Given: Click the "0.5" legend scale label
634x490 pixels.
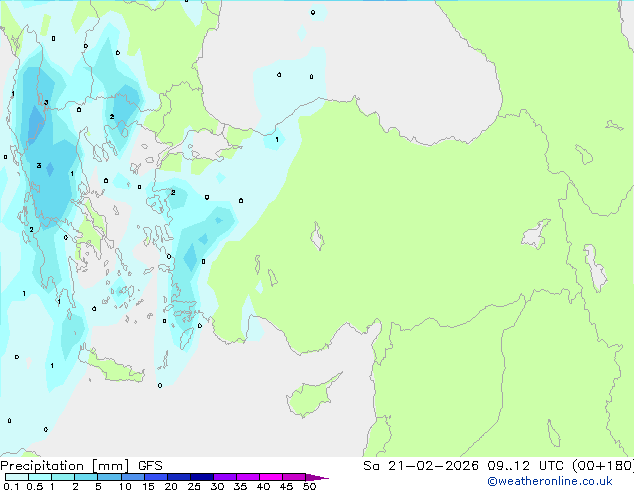Looking at the screenshot, I should 34,486.
